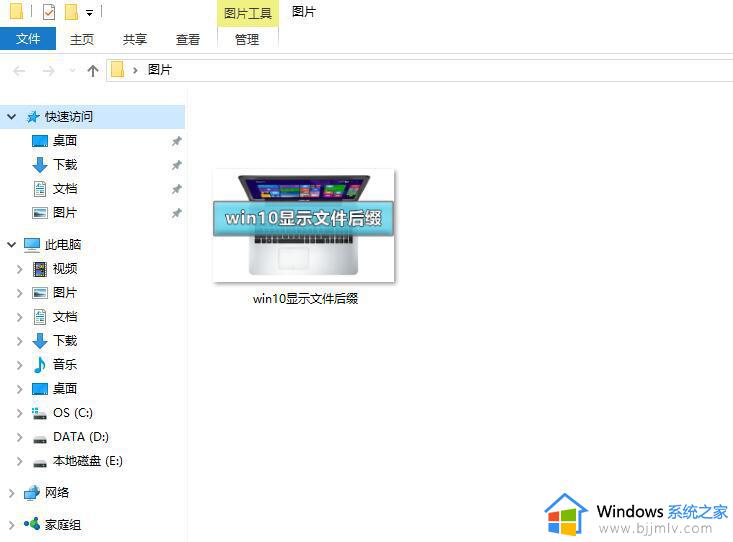Click the DATA (D:) drive icon
This screenshot has height=542, width=733.
click(x=40, y=439)
